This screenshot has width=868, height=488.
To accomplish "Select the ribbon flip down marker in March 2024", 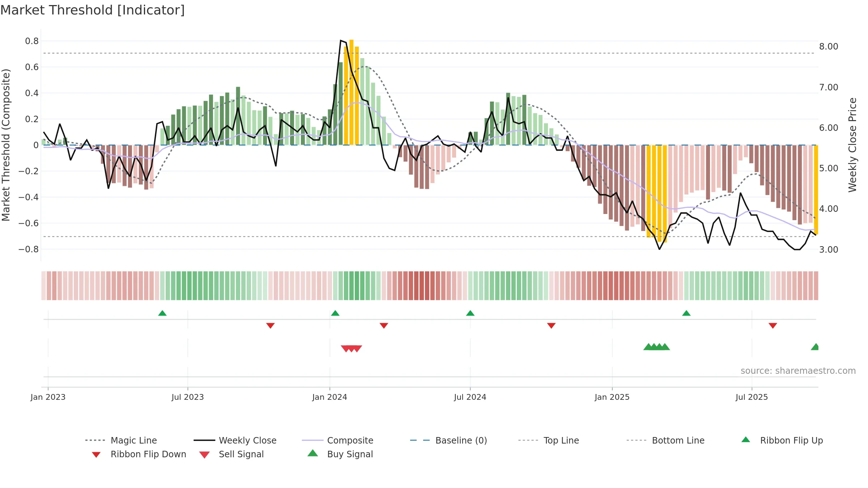I will (x=384, y=326).
